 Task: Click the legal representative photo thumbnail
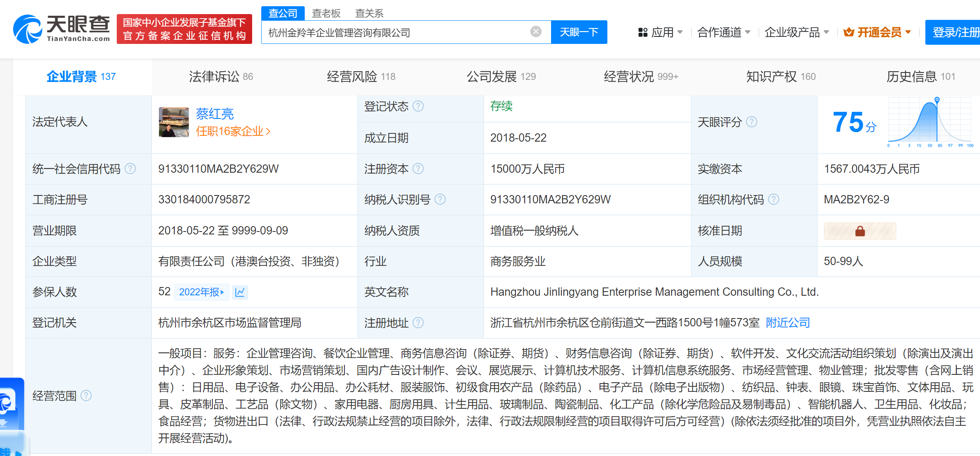173,122
